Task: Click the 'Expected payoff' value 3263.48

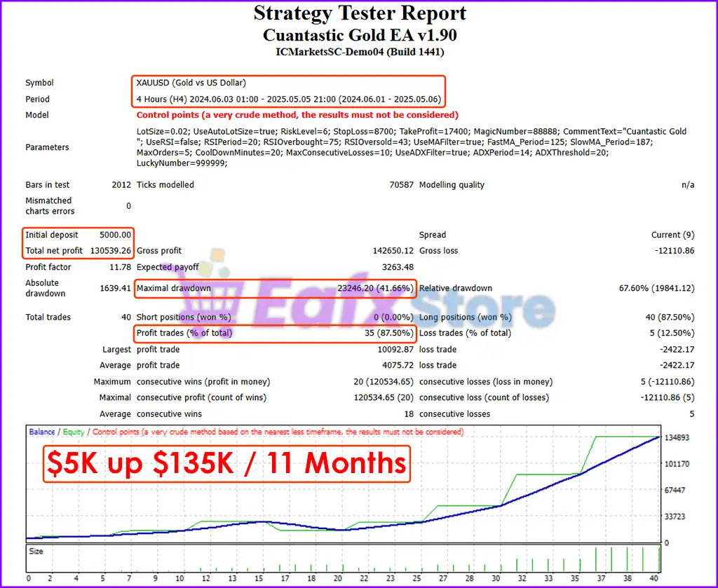Action: [398, 267]
